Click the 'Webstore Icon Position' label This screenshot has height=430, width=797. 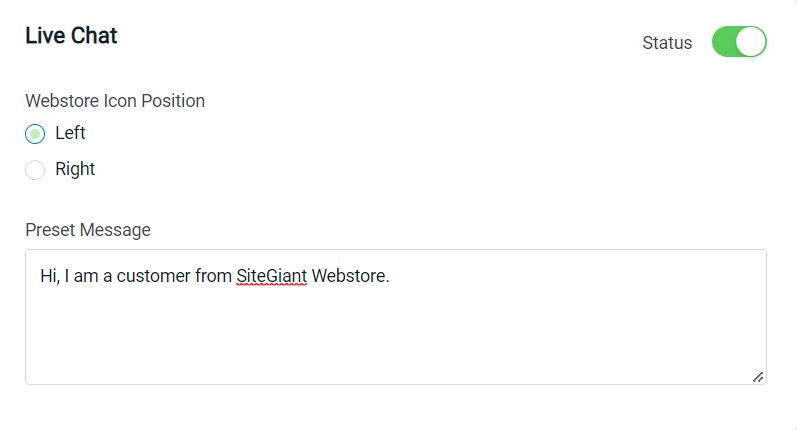pyautogui.click(x=115, y=101)
